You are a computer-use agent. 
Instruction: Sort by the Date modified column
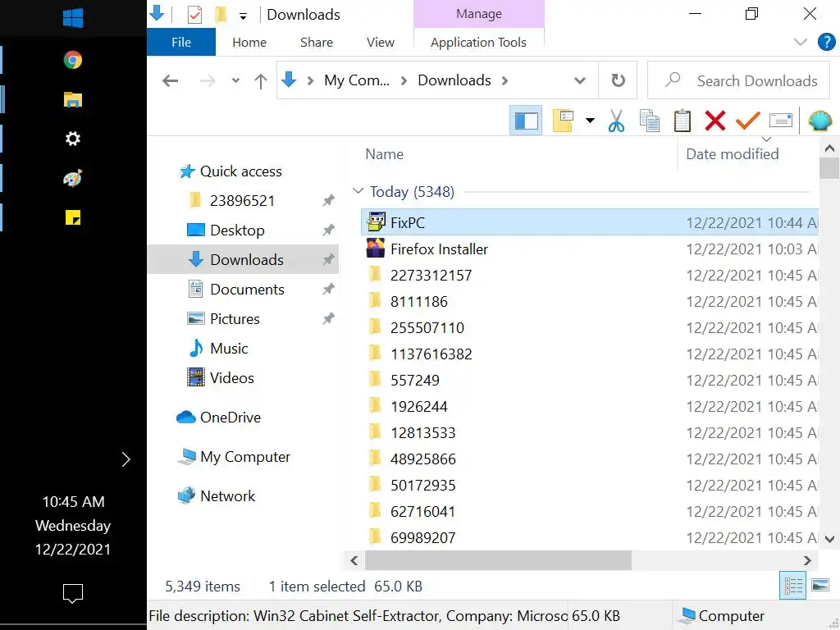pyautogui.click(x=733, y=154)
